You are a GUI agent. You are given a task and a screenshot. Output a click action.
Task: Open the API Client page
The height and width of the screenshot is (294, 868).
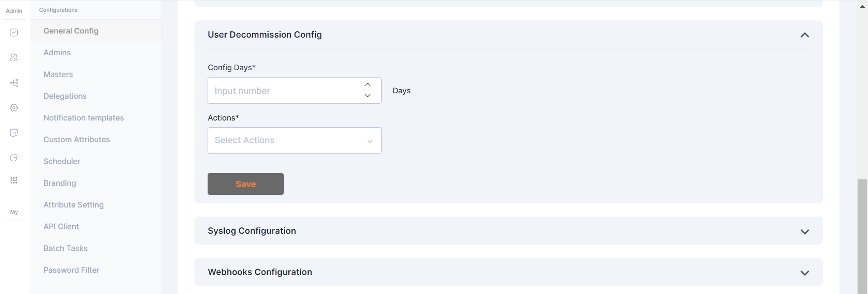click(61, 227)
